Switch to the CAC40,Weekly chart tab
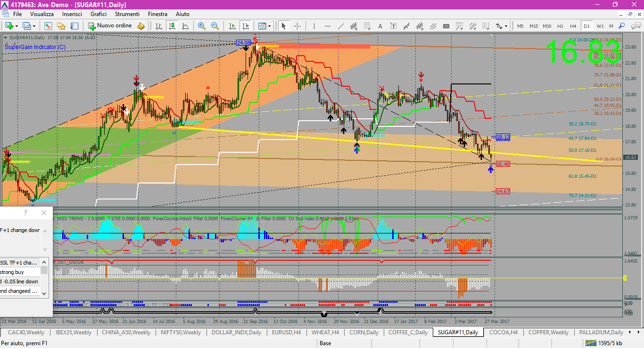 (x=26, y=332)
